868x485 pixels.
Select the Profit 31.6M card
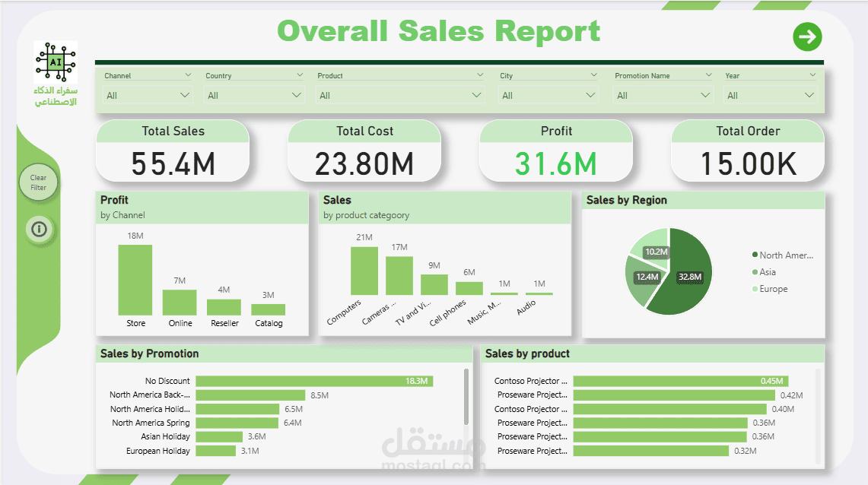click(556, 151)
